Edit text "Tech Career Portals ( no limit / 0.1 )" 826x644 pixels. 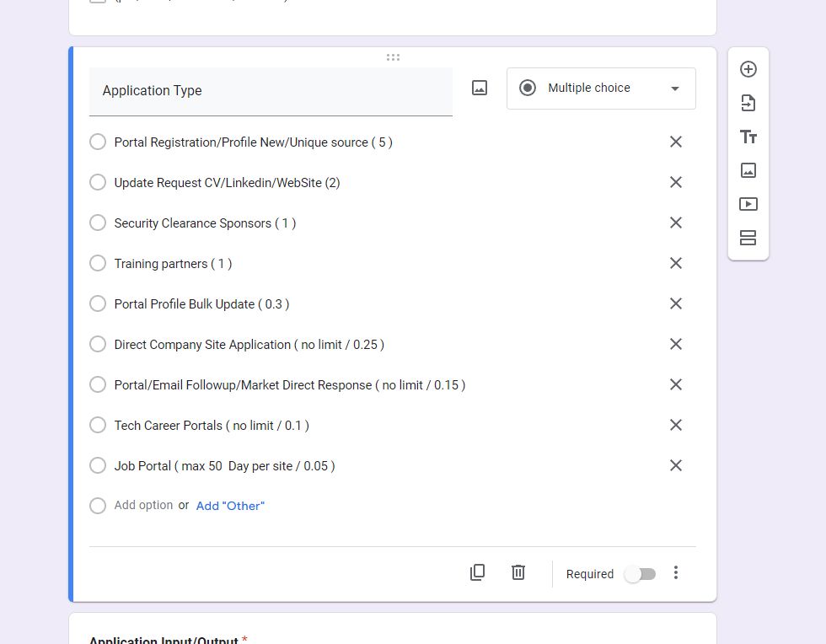point(212,426)
